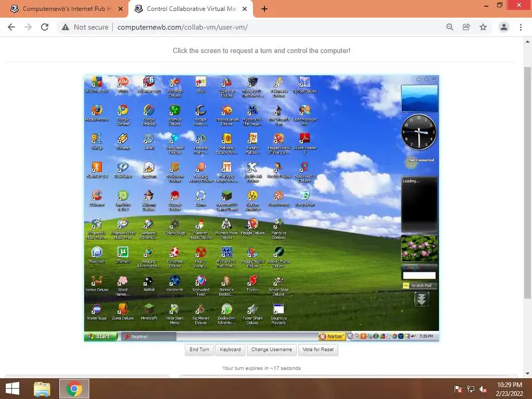Open Chrome's three-dot menu

click(x=521, y=27)
